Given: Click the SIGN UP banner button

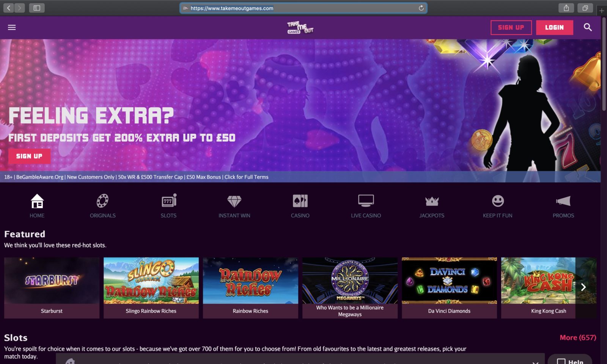Looking at the screenshot, I should tap(30, 156).
